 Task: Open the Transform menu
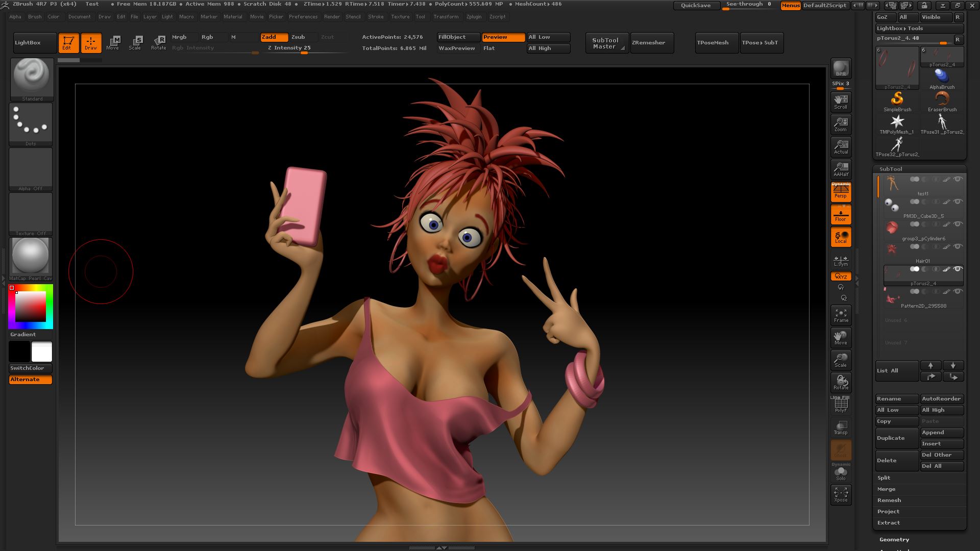[x=446, y=17]
